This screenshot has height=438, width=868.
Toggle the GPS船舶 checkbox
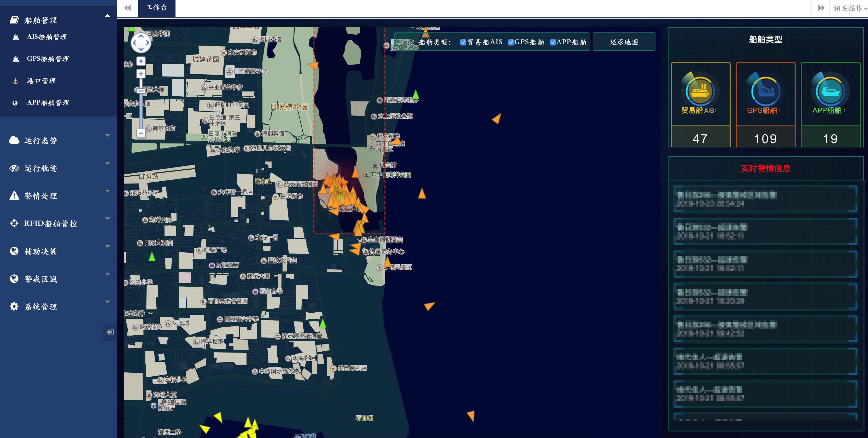511,42
